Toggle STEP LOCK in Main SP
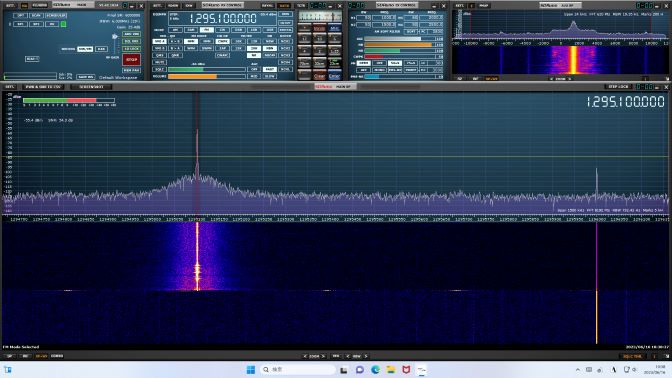Screen dimensions: 672x378 (618, 87)
